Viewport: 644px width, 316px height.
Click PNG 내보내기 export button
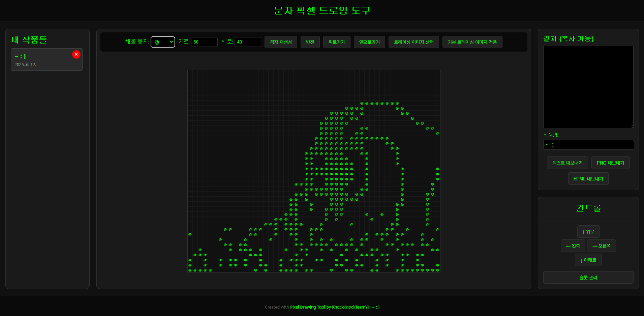[610, 163]
